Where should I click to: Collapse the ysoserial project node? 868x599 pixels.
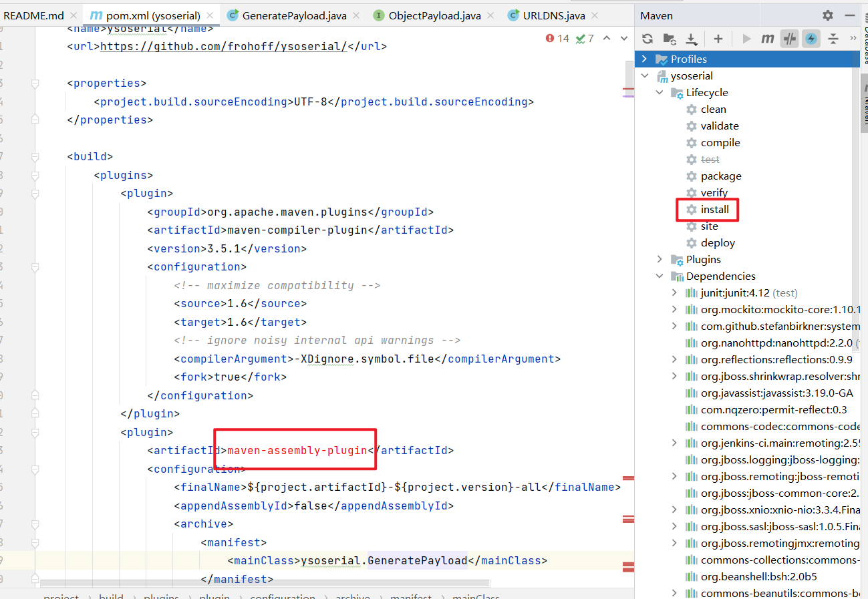click(x=645, y=75)
